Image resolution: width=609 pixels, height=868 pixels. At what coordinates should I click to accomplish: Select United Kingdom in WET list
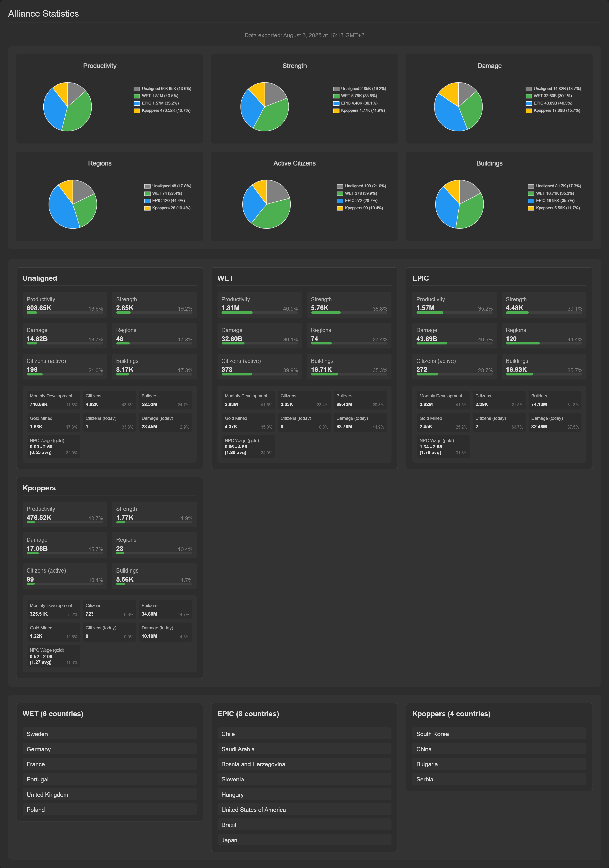coord(110,795)
